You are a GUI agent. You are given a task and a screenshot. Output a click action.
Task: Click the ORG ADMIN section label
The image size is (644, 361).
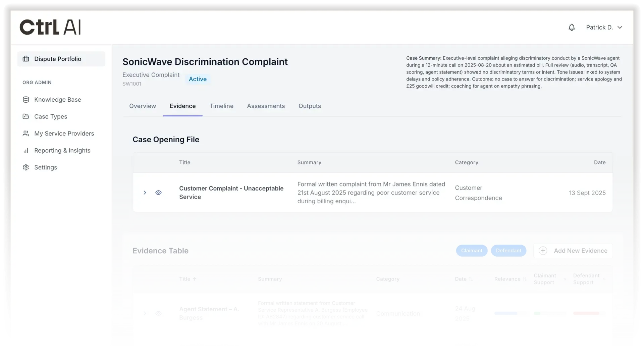pyautogui.click(x=37, y=83)
